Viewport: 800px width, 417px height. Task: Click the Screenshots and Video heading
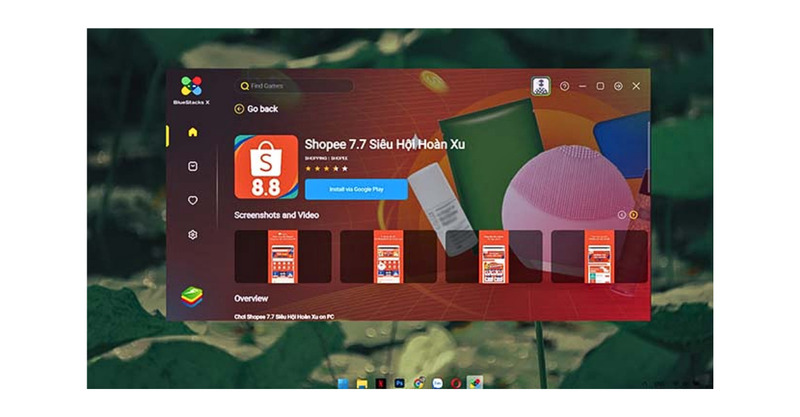pos(277,215)
